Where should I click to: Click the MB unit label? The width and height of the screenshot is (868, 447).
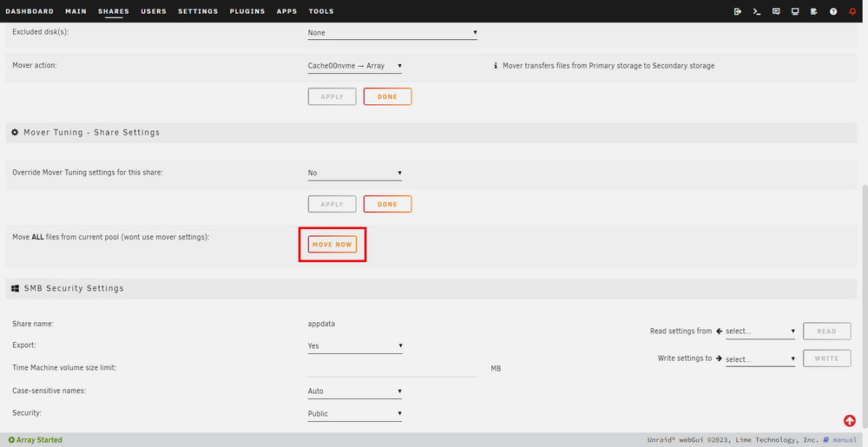coord(496,368)
